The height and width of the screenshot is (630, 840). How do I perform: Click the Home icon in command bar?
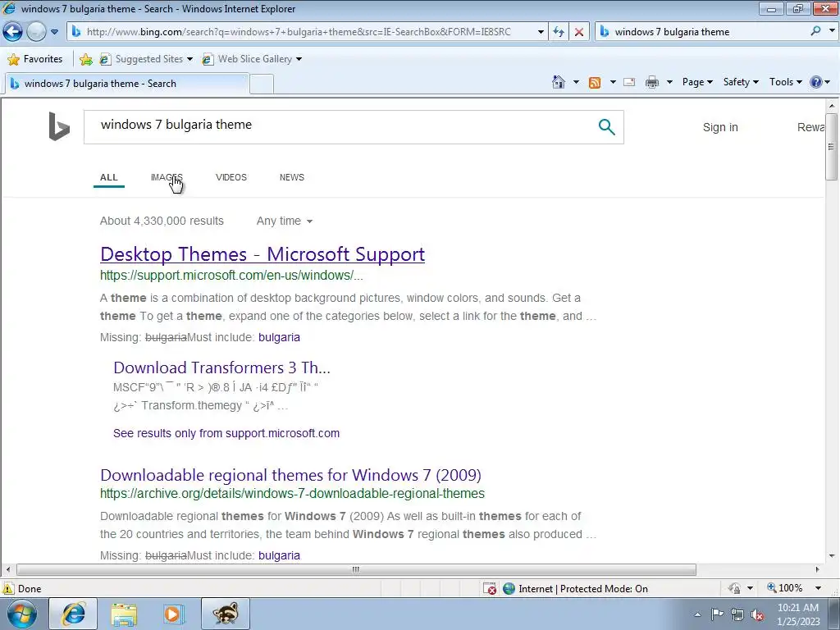558,82
